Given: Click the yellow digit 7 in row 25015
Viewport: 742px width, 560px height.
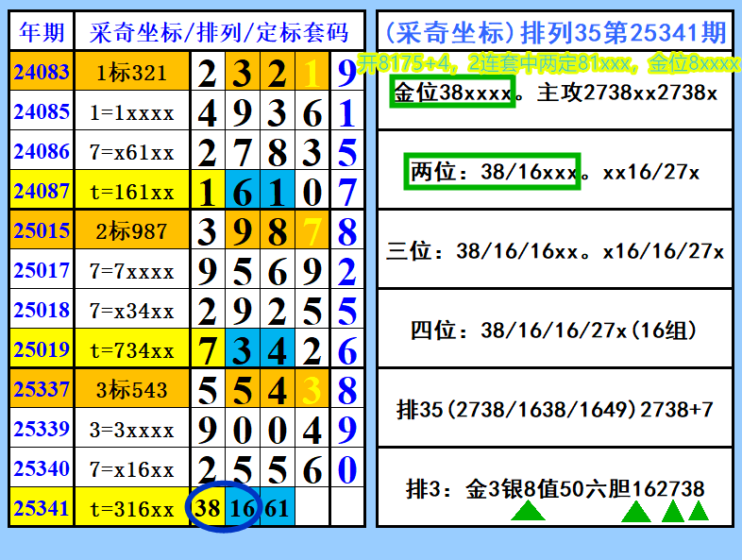Looking at the screenshot, I should (312, 230).
